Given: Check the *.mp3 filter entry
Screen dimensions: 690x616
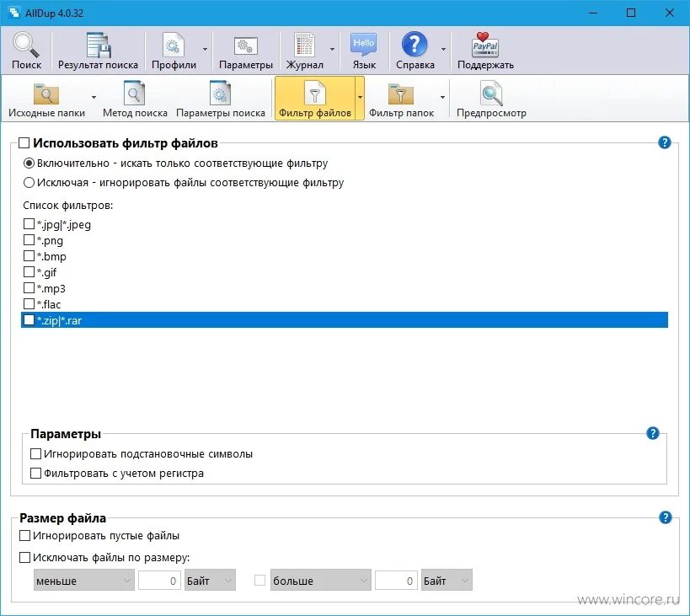Looking at the screenshot, I should [29, 288].
